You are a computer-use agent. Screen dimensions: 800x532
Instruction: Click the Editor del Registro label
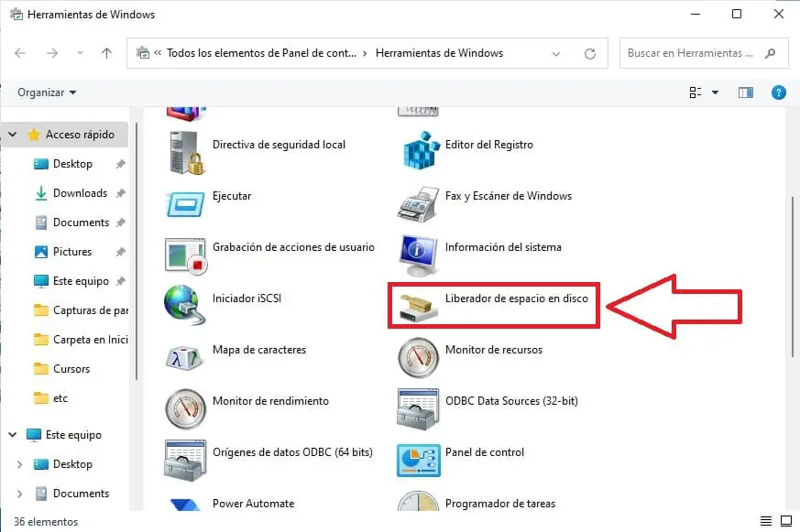click(488, 145)
